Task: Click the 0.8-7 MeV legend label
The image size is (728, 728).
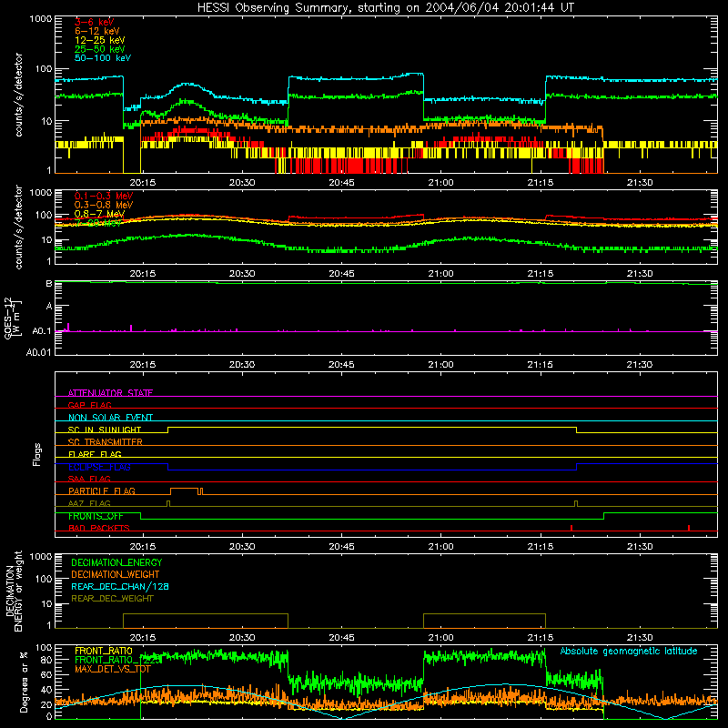Action: (x=99, y=214)
